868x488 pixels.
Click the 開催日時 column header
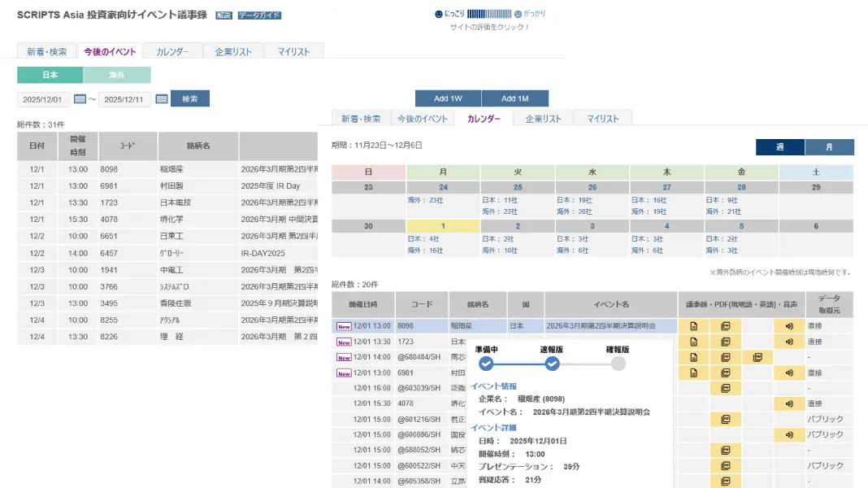(363, 304)
